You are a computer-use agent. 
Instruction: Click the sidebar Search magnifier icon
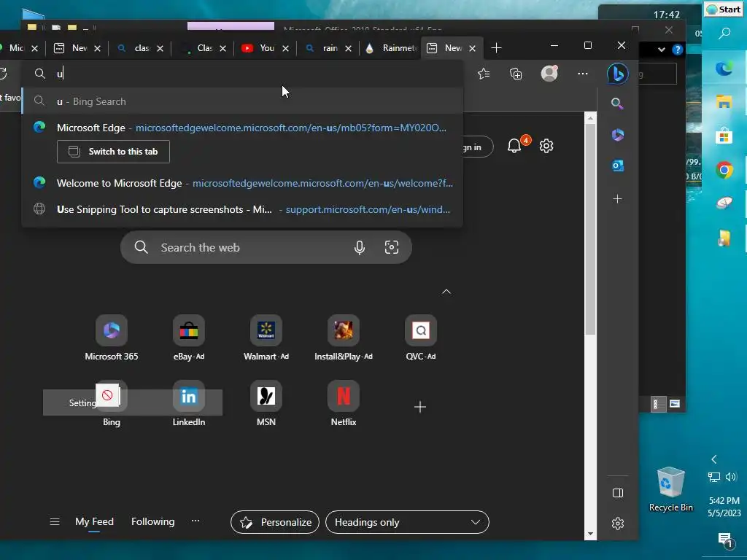click(x=617, y=104)
